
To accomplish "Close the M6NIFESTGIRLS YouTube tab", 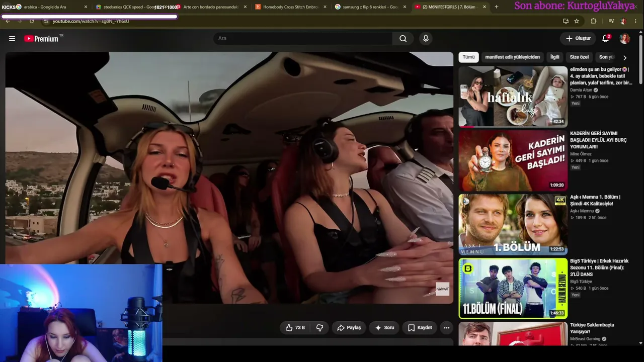I will [x=485, y=7].
